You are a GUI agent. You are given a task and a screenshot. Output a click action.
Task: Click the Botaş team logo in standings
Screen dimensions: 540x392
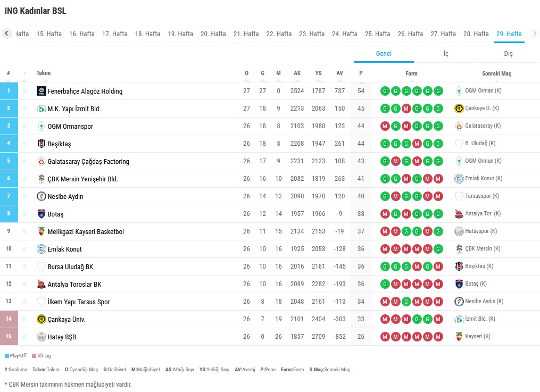click(x=41, y=214)
